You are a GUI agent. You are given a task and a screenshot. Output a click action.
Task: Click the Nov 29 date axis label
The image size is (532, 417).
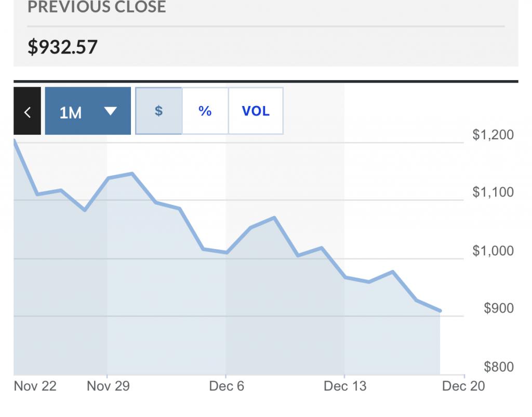(108, 386)
